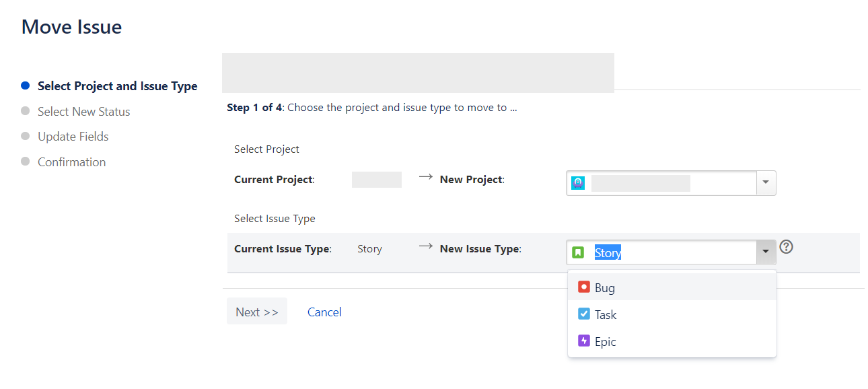The height and width of the screenshot is (389, 868).
Task: Click the 'Confirmation' step
Action: pyautogui.click(x=72, y=162)
